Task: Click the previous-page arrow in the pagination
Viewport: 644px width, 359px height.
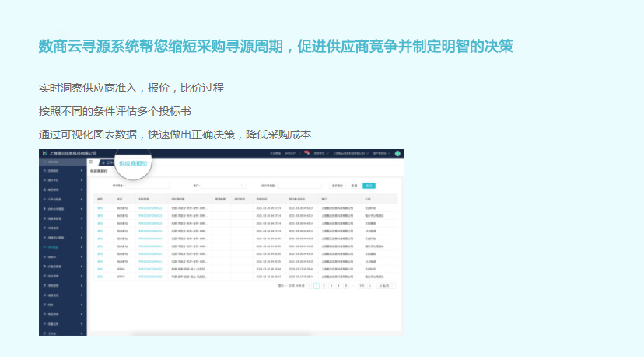Action: pos(309,286)
